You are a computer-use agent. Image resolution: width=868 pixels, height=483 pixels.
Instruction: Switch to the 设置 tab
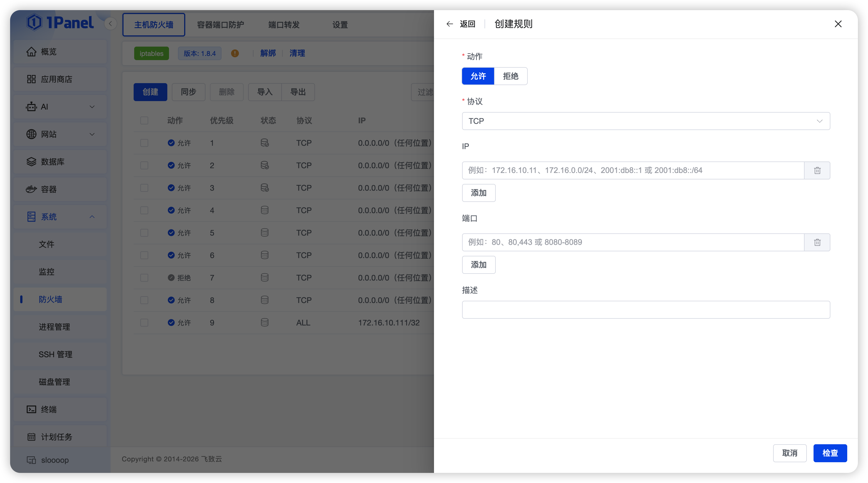pos(340,25)
